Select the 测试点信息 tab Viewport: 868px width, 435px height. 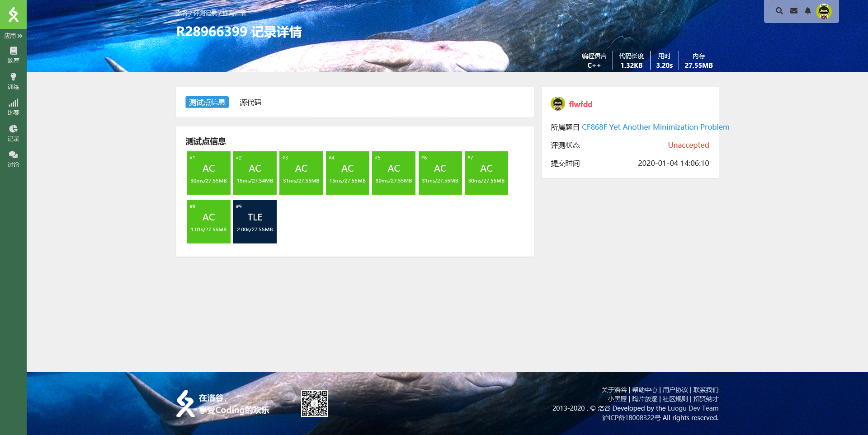[207, 103]
